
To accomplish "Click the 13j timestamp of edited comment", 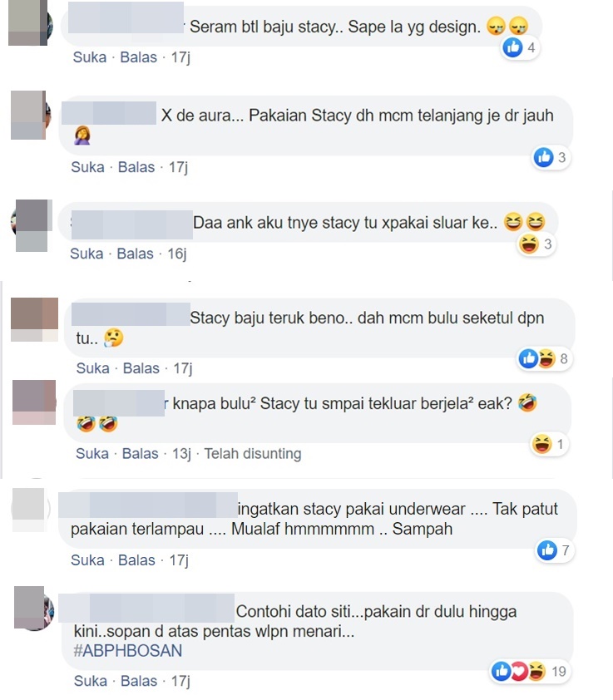I will click(x=181, y=454).
